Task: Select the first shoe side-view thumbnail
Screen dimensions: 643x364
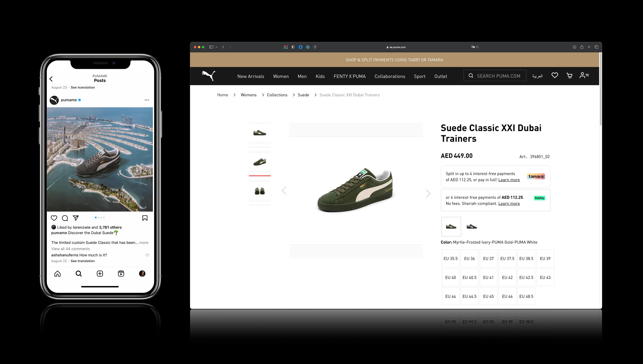Action: coord(260,133)
